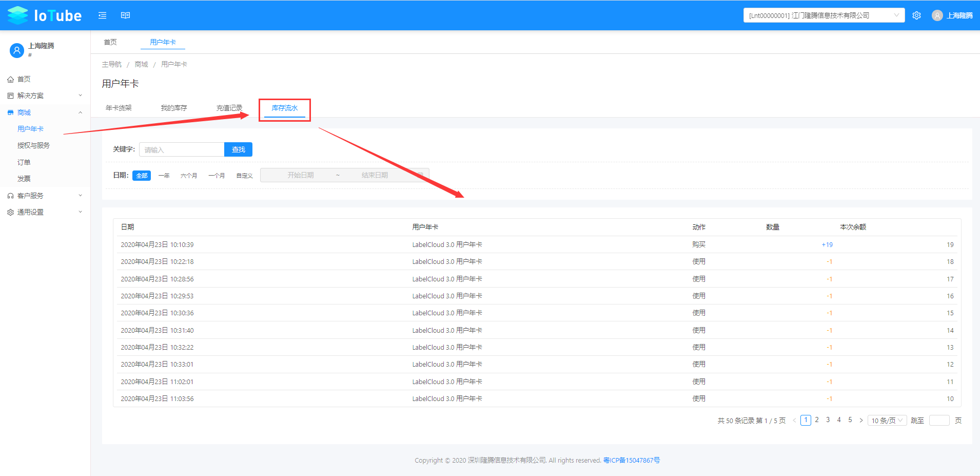The height and width of the screenshot is (476, 980).
Task: Click the row dated 11:03:56
Action: (x=537, y=398)
